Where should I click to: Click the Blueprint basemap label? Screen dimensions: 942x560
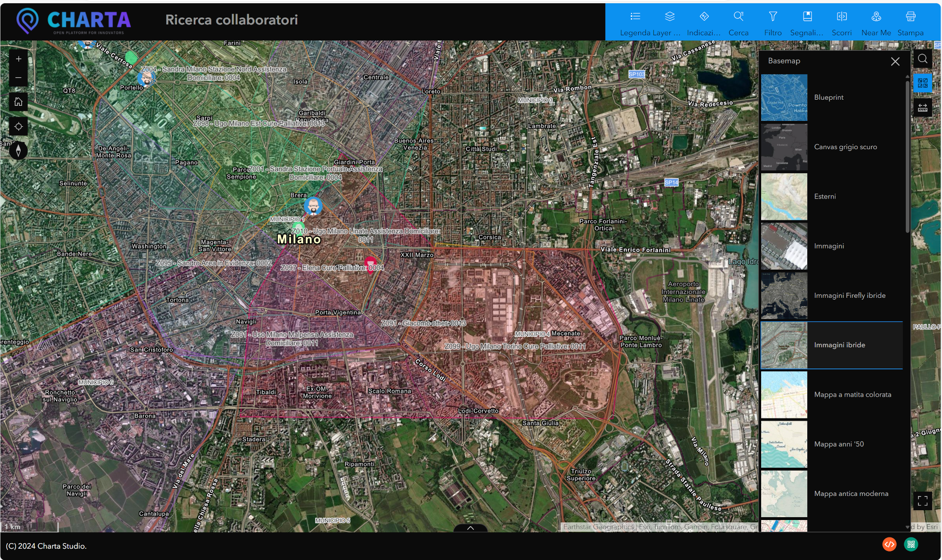828,97
